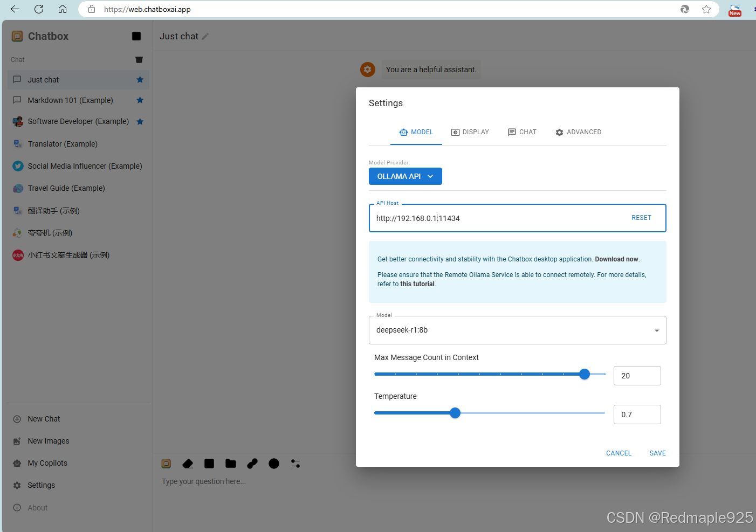
Task: Switch to CHAT settings tab
Action: click(522, 132)
